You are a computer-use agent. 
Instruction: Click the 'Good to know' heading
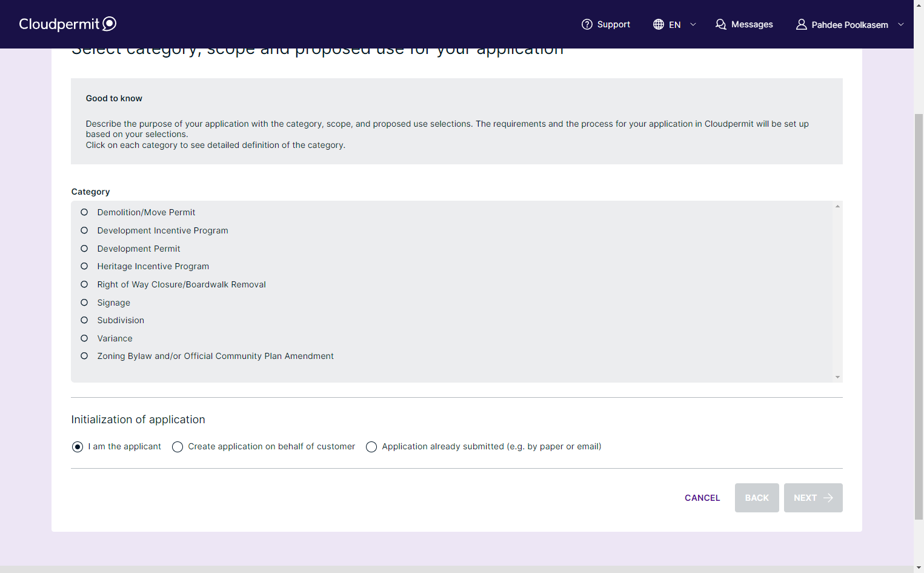[x=114, y=98]
